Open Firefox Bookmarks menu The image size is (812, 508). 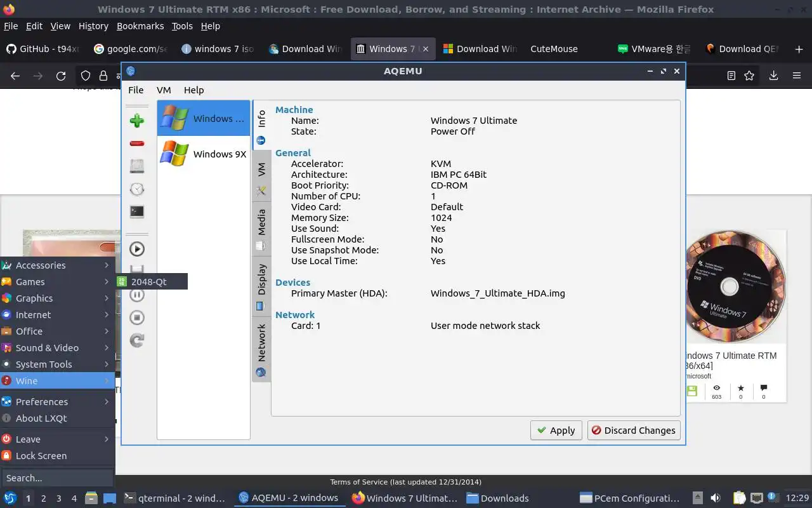140,26
